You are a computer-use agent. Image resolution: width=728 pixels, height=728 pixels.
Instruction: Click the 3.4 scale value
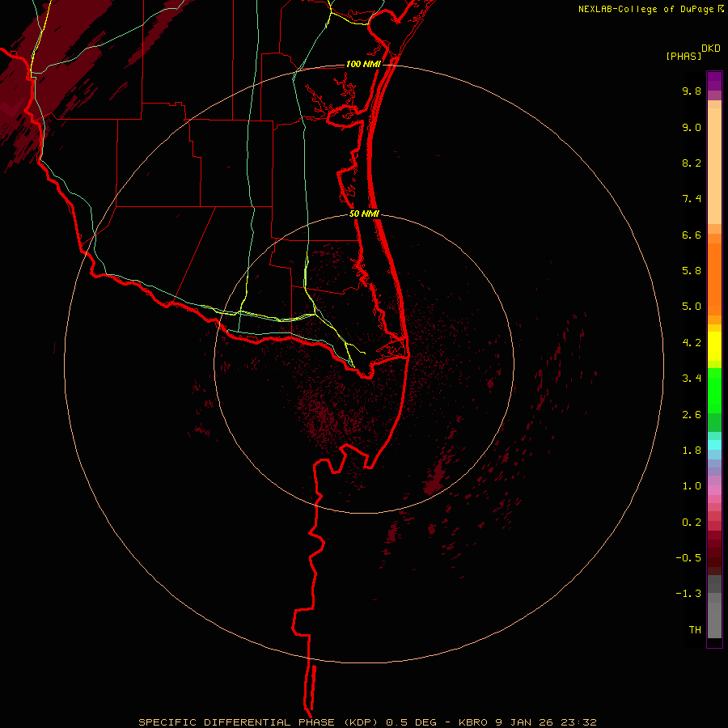click(692, 379)
